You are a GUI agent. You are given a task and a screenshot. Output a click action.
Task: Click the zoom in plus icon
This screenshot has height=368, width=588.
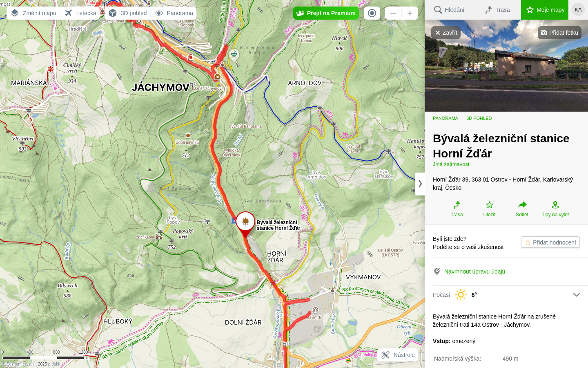(x=410, y=13)
